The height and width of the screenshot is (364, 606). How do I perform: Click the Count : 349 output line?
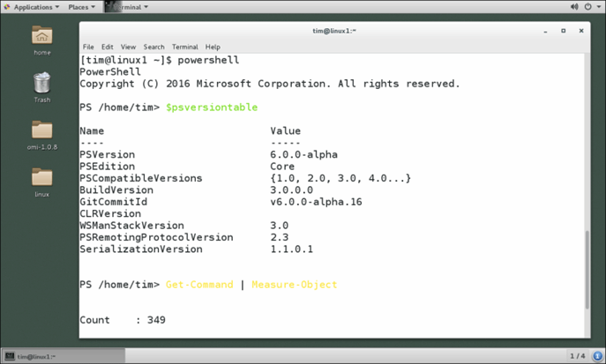(123, 320)
